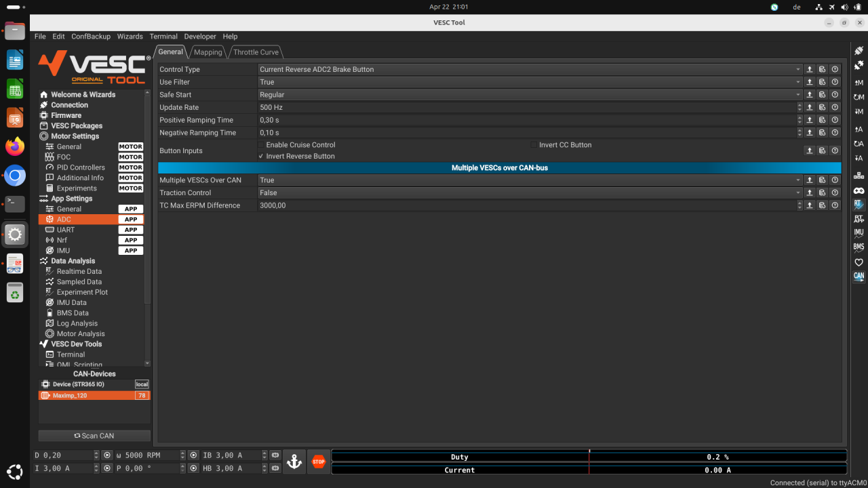Viewport: 868px width, 488px height.
Task: Open the Safe Start dropdown
Action: 529,94
